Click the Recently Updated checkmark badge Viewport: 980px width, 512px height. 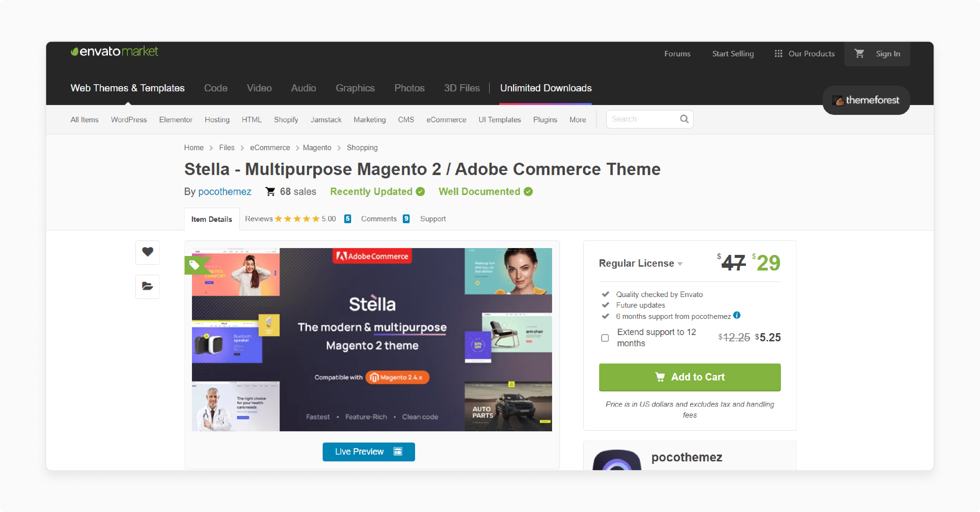pos(420,191)
